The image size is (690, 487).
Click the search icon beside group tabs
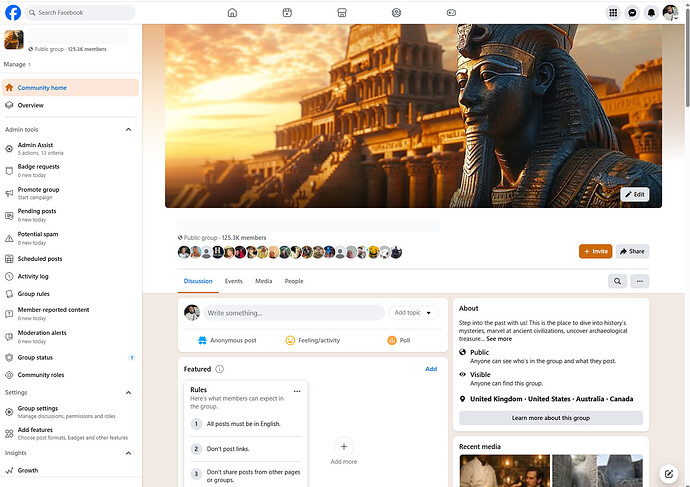click(618, 282)
